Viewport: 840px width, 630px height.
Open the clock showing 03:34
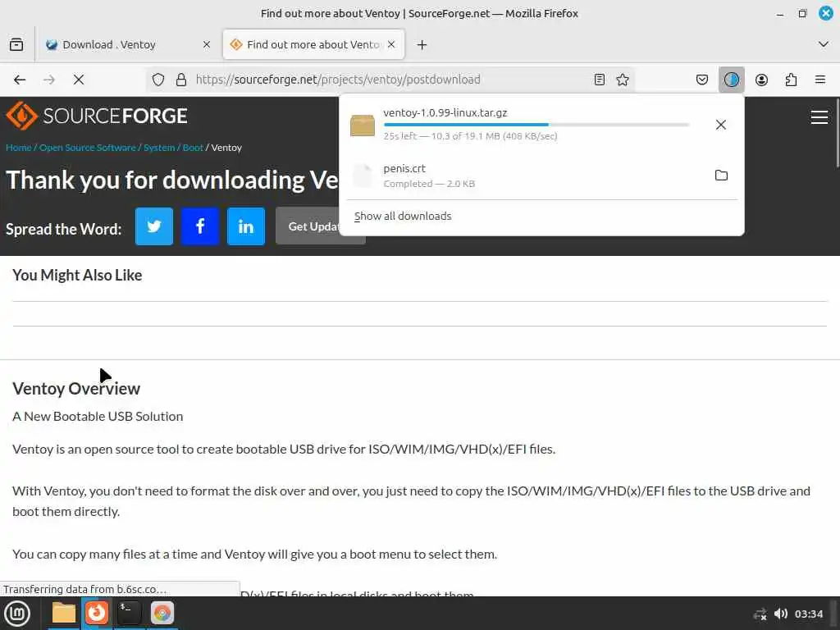point(808,614)
